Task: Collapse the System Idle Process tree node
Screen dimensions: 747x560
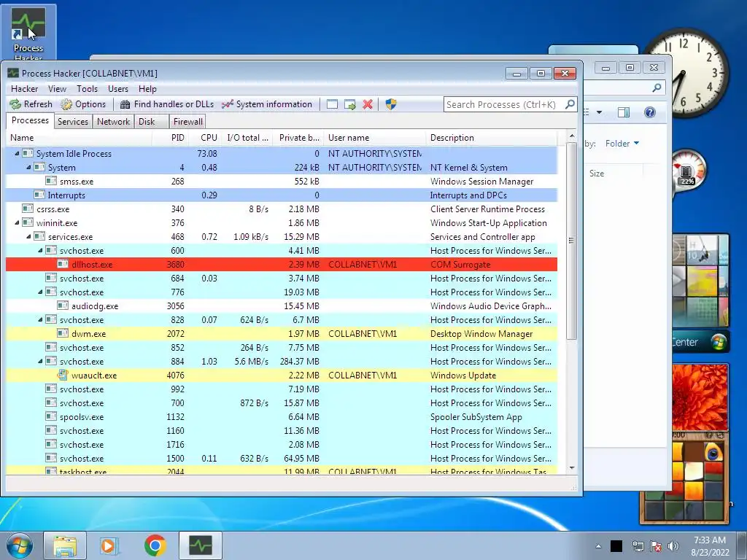Action: 18,153
